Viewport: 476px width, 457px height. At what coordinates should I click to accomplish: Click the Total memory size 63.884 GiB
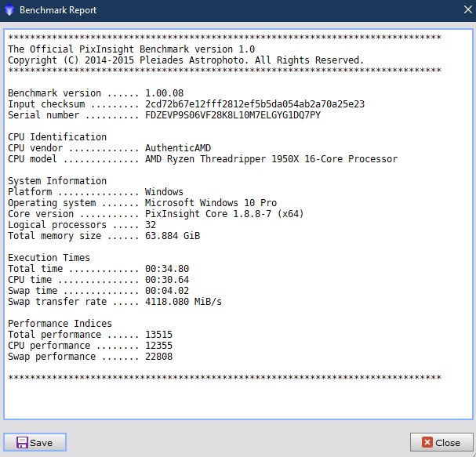[x=173, y=236]
